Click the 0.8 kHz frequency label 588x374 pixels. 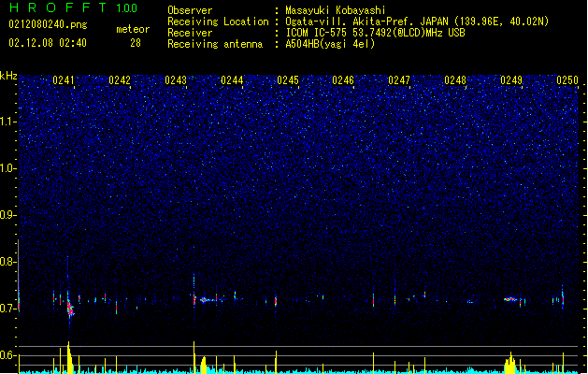point(7,262)
